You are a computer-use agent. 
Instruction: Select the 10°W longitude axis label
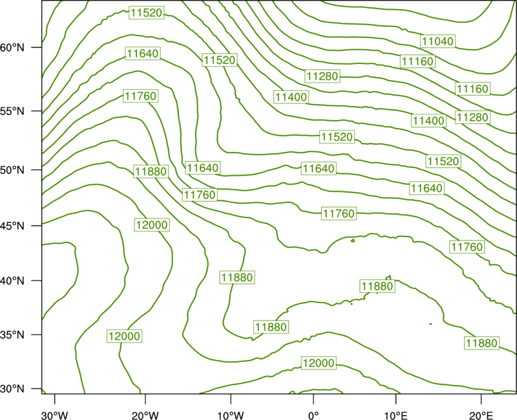231,415
